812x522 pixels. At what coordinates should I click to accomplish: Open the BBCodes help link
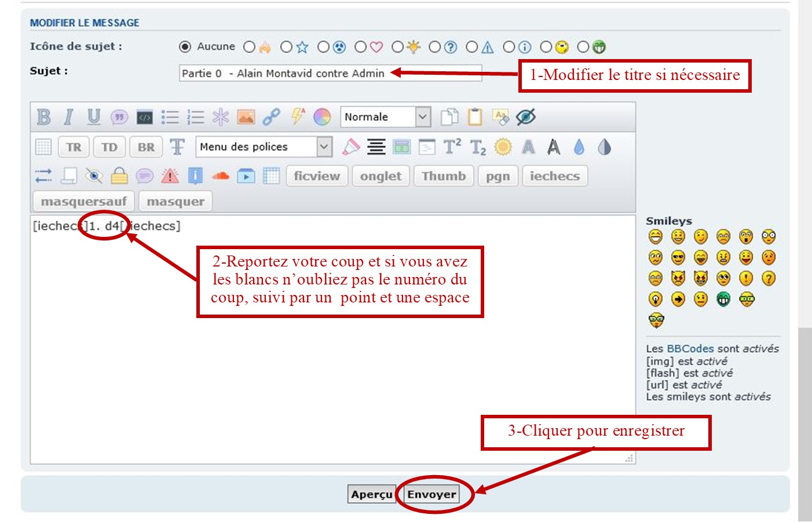[690, 349]
